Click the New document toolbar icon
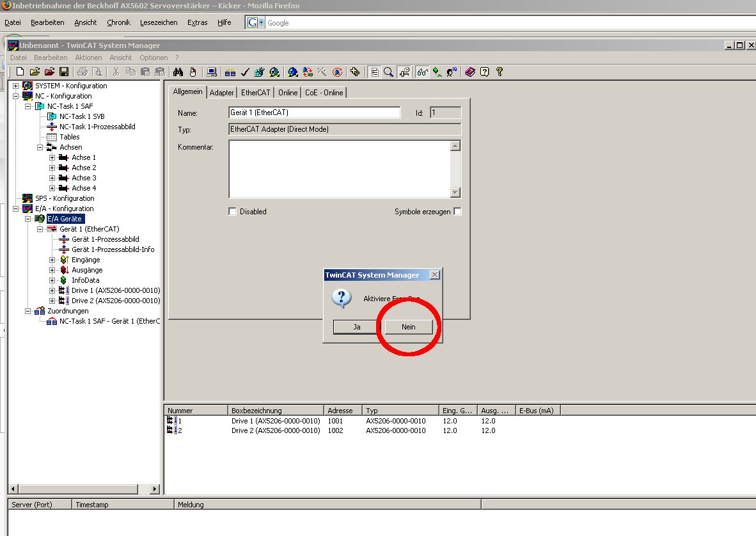The image size is (756, 536). coord(20,72)
